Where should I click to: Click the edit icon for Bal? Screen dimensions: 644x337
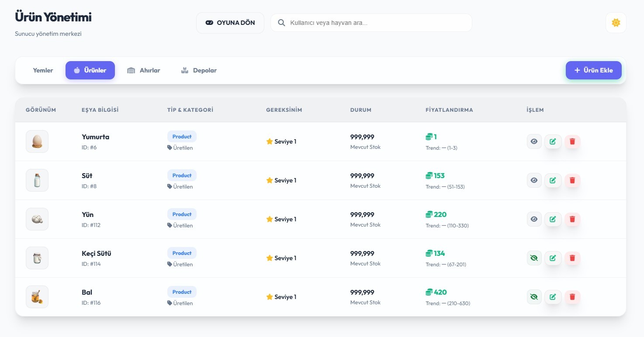pos(553,297)
